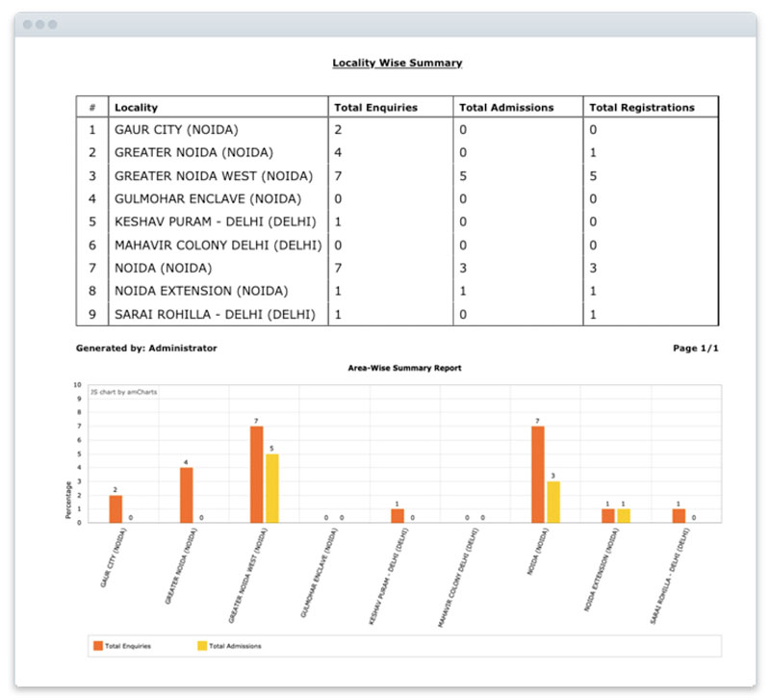
Task: Click the orange enquiries bar for NOIDA (NOIDA)
Action: pyautogui.click(x=538, y=475)
